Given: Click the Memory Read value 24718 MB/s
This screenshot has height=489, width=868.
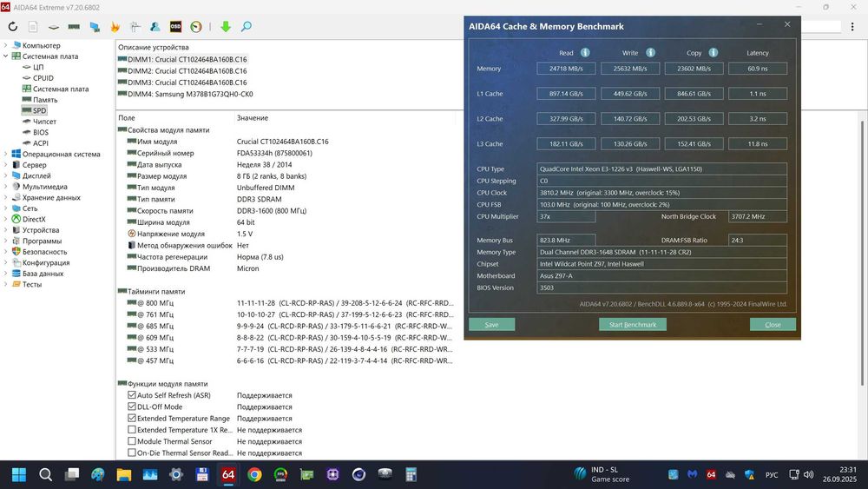Looking at the screenshot, I should 566,69.
